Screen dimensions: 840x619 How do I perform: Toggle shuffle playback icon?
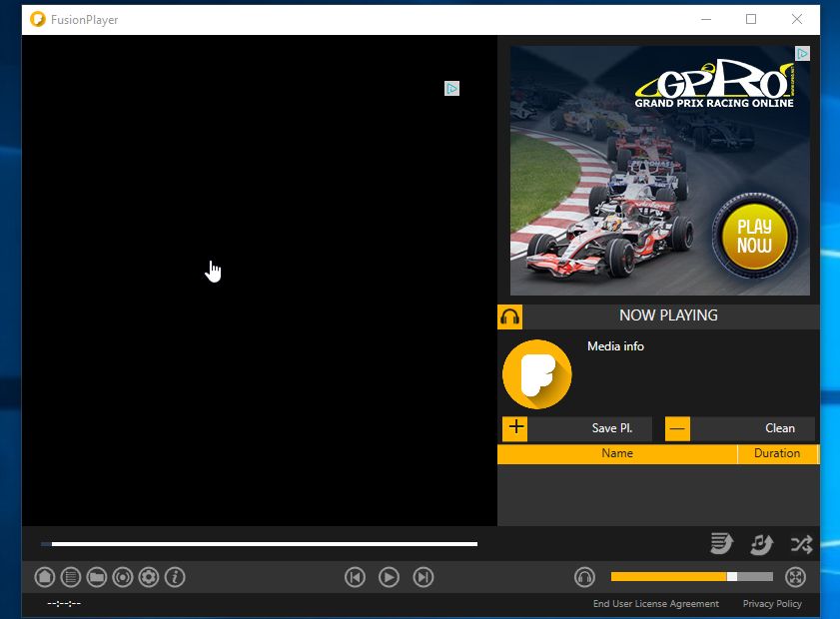pos(801,544)
